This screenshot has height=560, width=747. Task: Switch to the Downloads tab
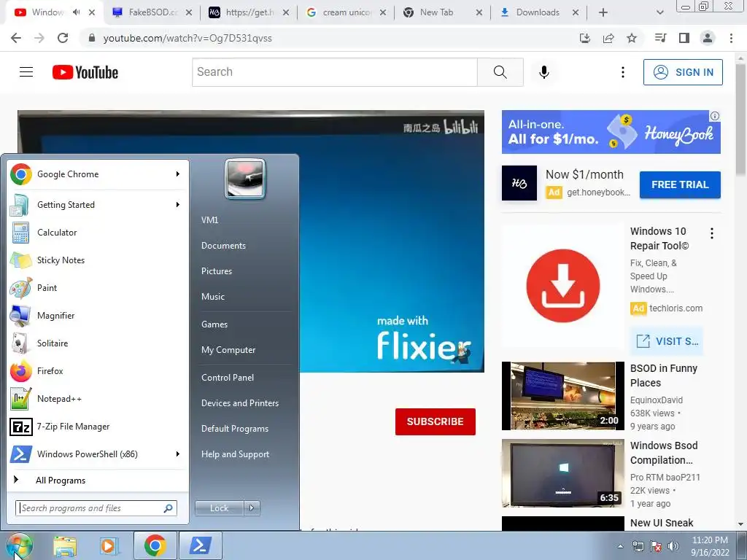[538, 12]
